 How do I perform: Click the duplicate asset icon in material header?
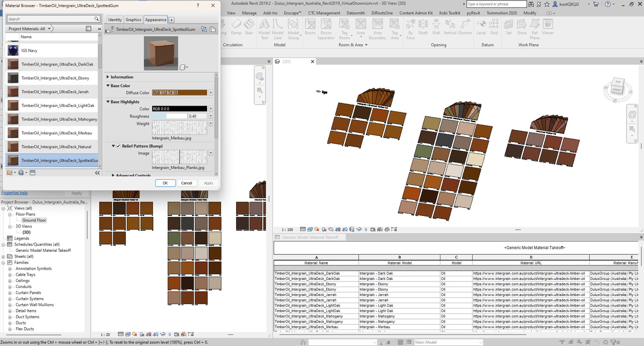[213, 29]
